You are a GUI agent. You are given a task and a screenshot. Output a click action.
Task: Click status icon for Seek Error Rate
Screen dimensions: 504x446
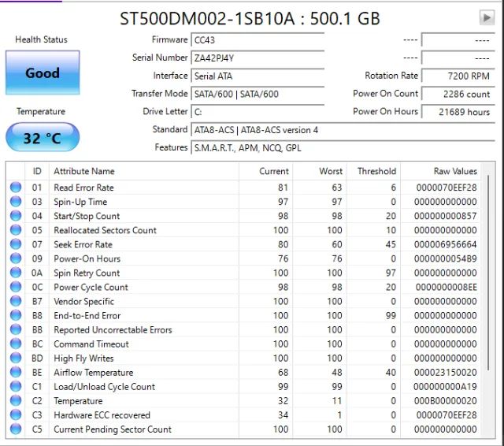pos(16,244)
